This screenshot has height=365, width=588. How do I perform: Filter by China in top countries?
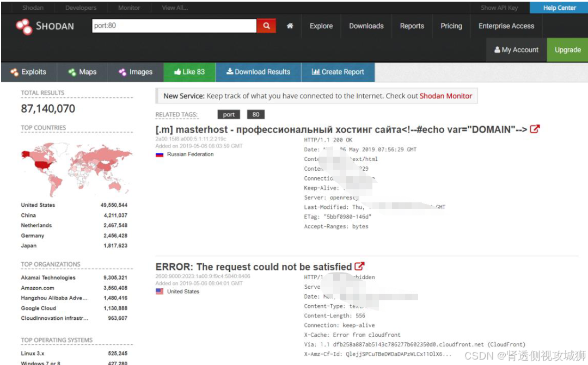pos(28,215)
